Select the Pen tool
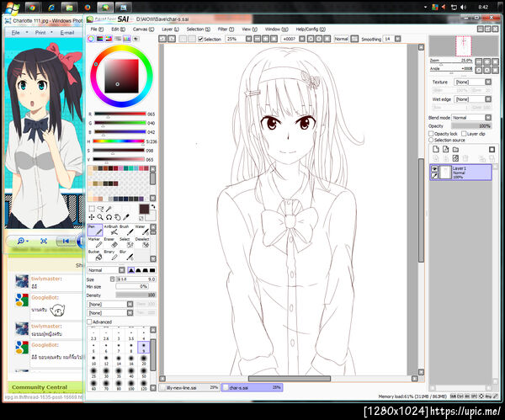The height and width of the screenshot is (420, 505). coord(95,231)
